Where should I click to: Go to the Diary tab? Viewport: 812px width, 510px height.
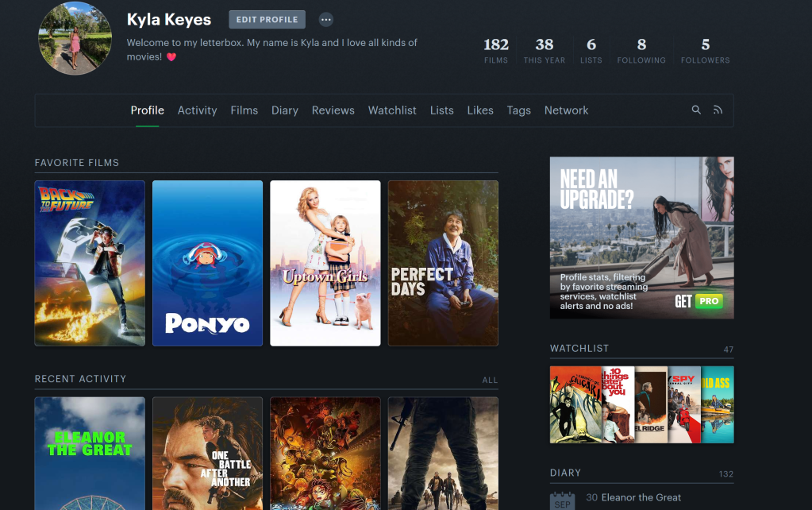click(285, 110)
